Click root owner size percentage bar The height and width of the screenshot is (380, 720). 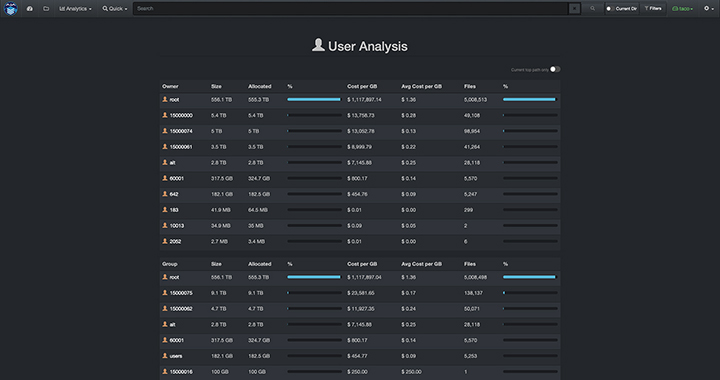314,99
